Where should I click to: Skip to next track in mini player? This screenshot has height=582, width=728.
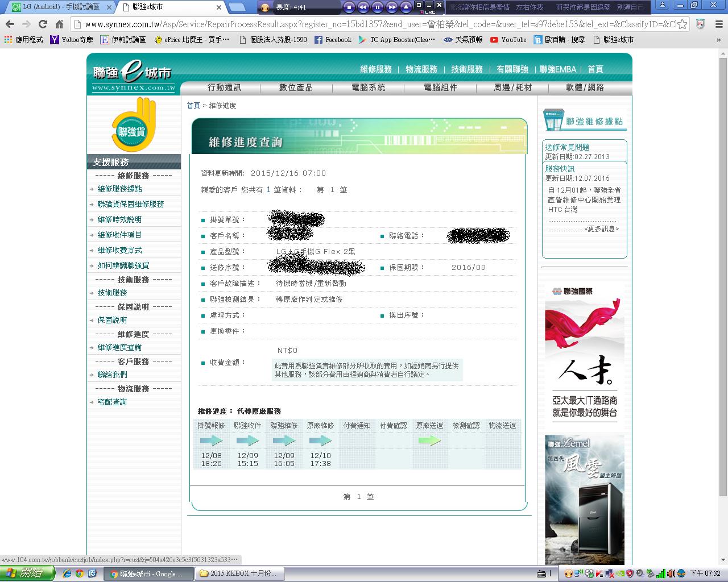point(392,7)
